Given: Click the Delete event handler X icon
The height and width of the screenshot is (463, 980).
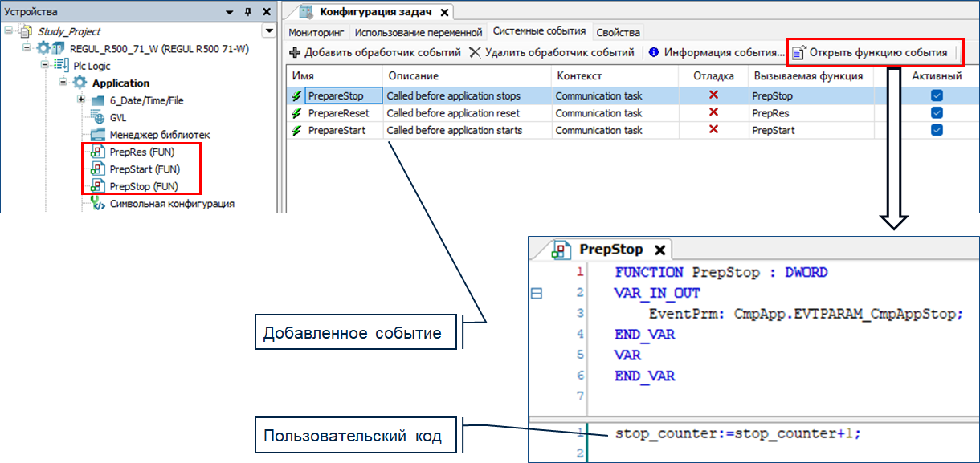Looking at the screenshot, I should [475, 53].
